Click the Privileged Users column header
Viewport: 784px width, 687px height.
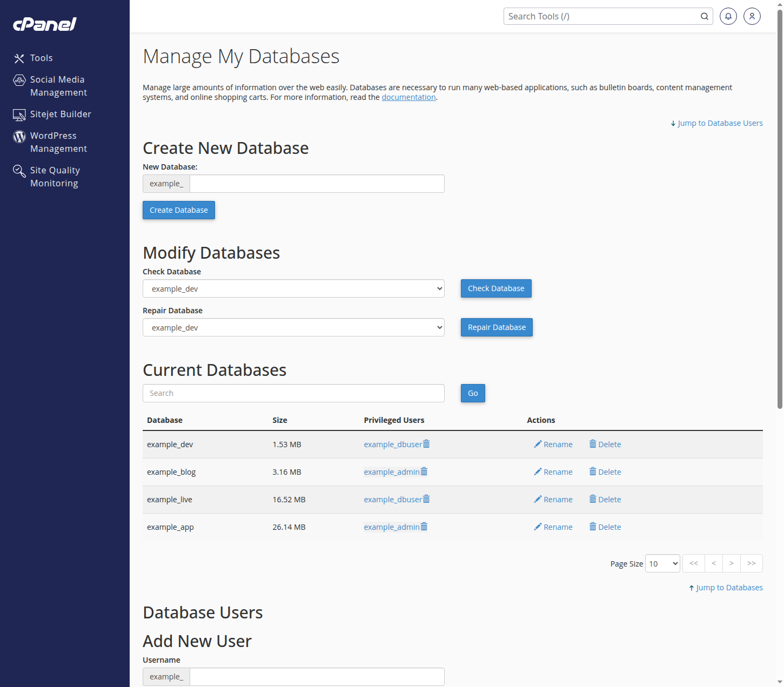pyautogui.click(x=394, y=420)
